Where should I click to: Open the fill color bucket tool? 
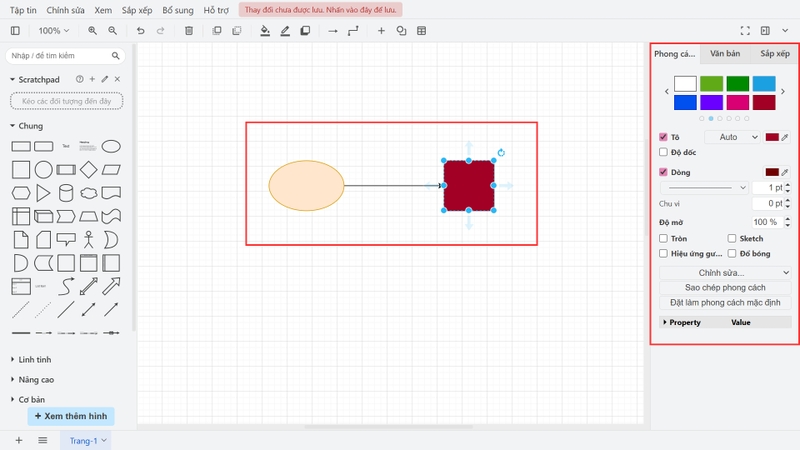[265, 31]
